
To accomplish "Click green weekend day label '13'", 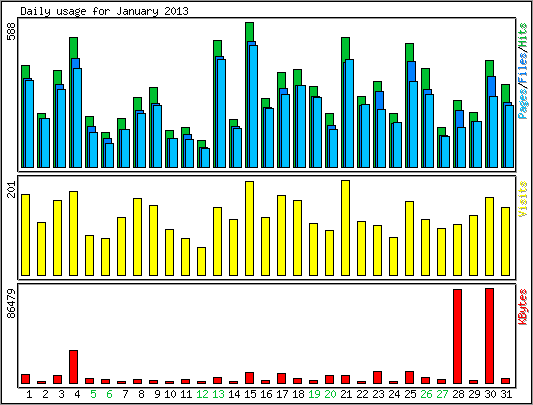I will click(218, 394).
